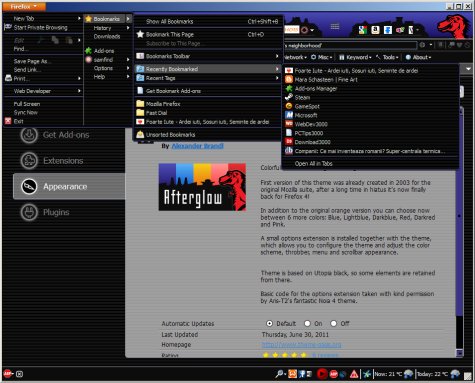Open the Misc dropdown in the toolbar

322,57
